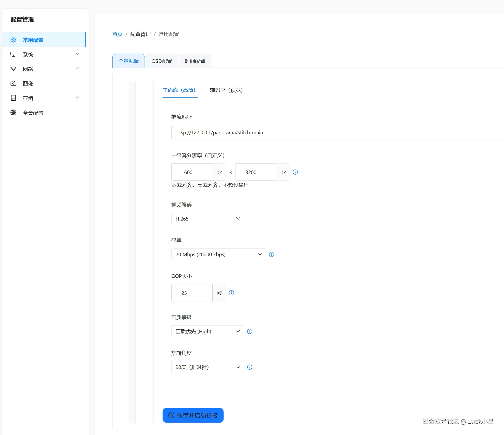This screenshot has width=504, height=435.
Task: Click info icon beside 旋转角度 dropdown
Action: click(x=250, y=367)
